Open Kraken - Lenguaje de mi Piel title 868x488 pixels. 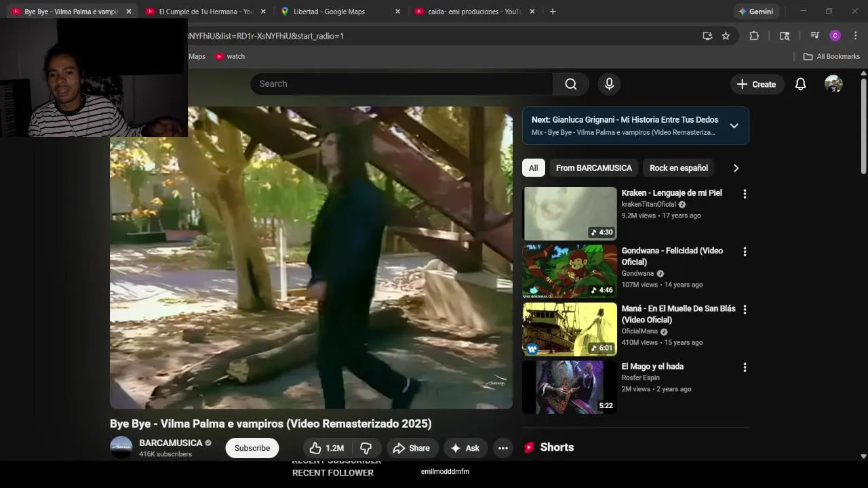tap(671, 193)
